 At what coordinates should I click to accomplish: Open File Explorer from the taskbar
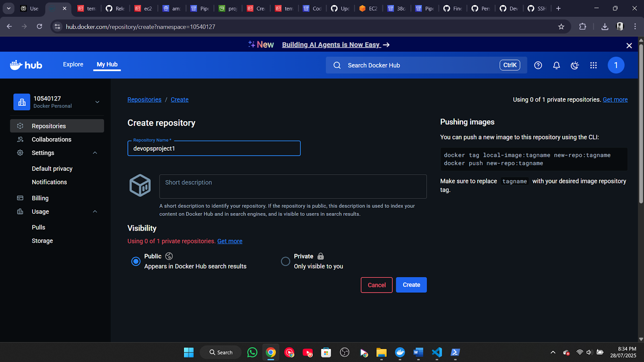[381, 352]
